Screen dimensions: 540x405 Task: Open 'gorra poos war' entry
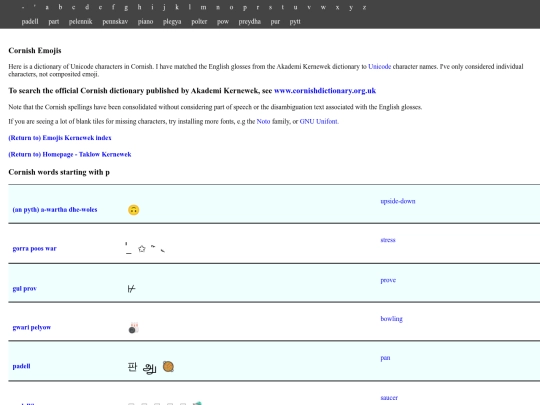pyautogui.click(x=34, y=248)
